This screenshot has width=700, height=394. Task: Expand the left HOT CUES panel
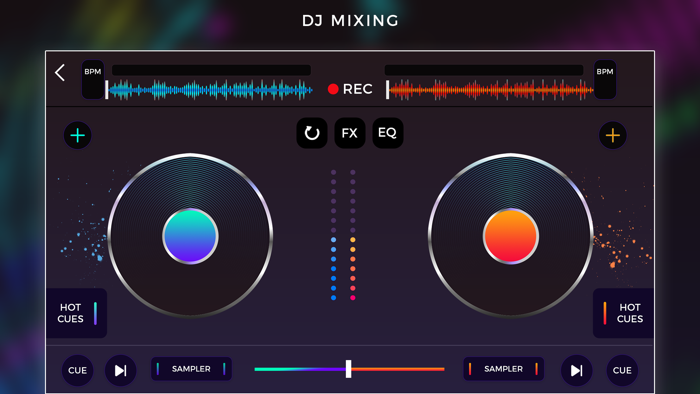tap(76, 313)
